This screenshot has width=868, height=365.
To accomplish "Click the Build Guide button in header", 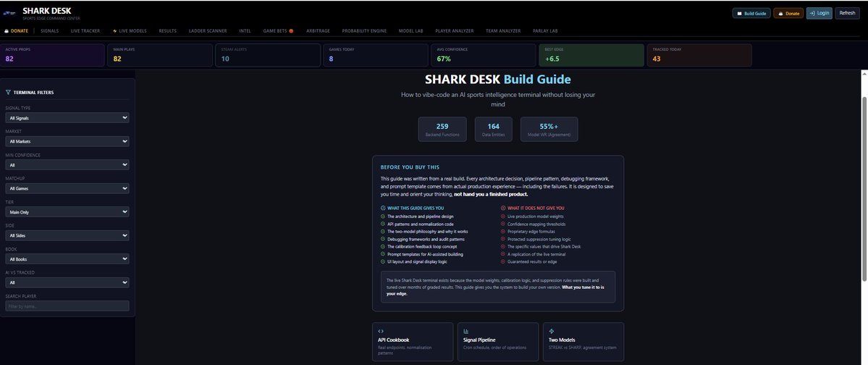I will 751,13.
